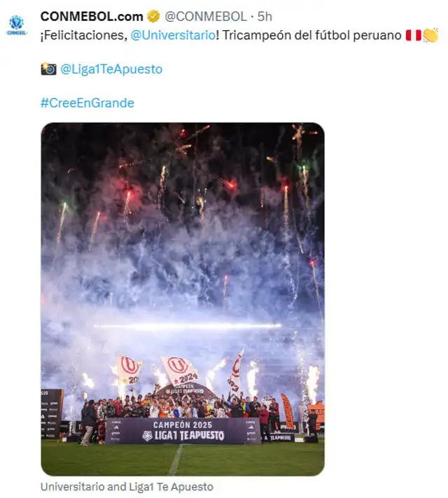Click the Peru flag emoji
Screen dimensions: 448x498
point(413,35)
